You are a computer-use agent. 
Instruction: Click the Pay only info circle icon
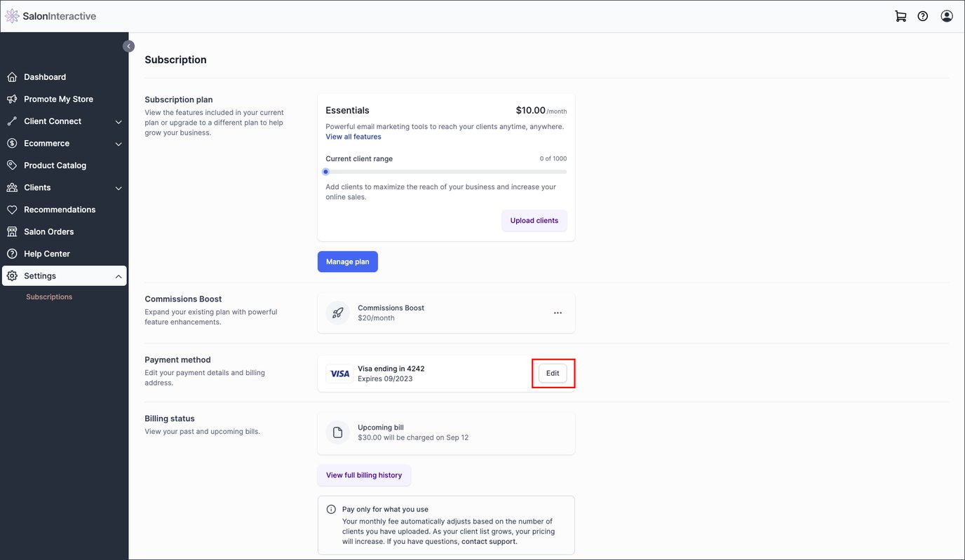[x=330, y=509]
